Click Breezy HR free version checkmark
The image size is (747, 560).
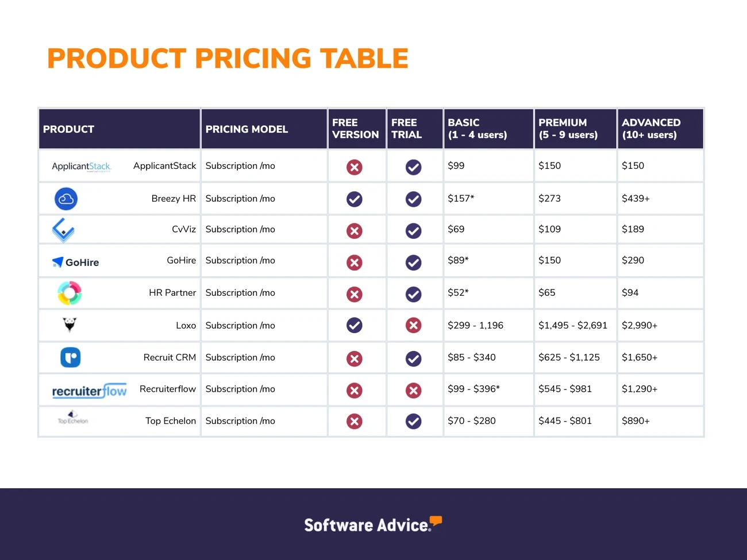(355, 199)
